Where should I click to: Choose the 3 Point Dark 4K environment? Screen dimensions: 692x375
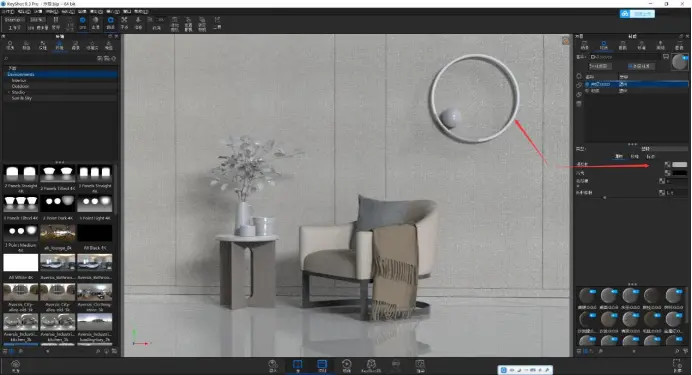(x=57, y=207)
